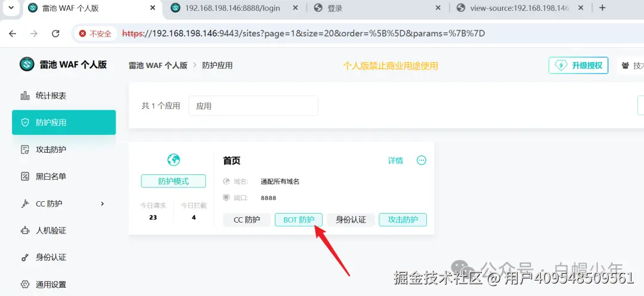Focus the 应用 search input field
Screen dimensions: 644x296
[253, 106]
